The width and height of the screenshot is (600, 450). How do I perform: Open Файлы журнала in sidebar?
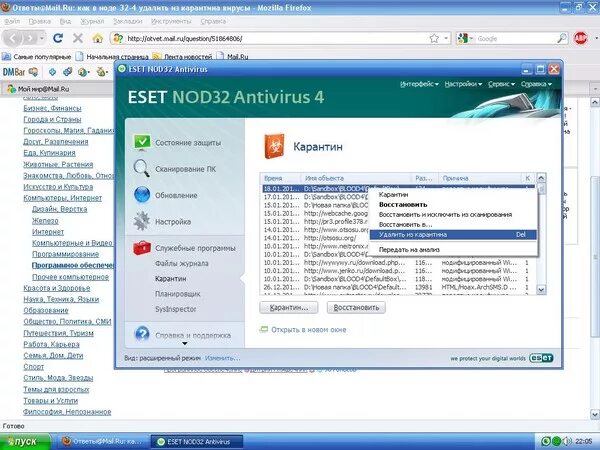181,263
